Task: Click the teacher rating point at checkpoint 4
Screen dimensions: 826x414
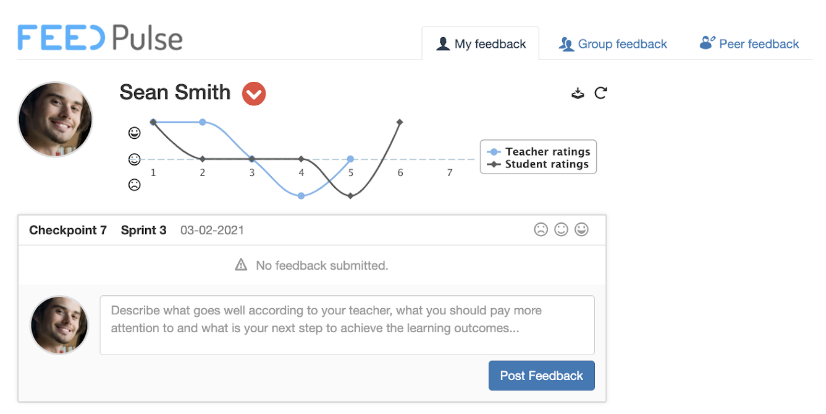Action: (x=301, y=196)
